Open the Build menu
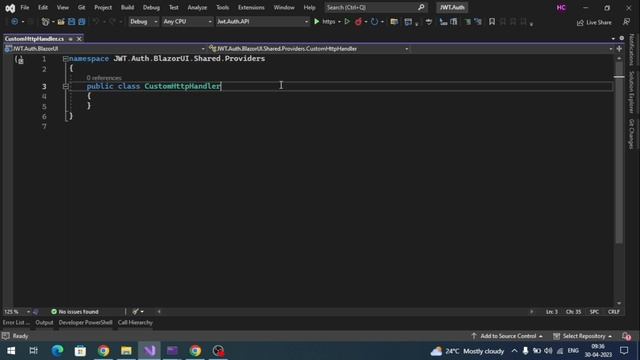This screenshot has width=640, height=360. [127, 7]
